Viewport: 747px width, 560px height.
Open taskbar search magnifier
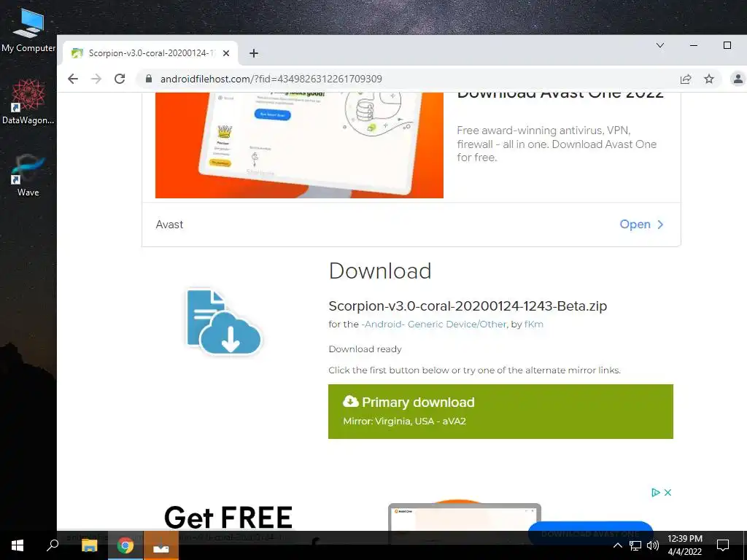[x=53, y=545]
